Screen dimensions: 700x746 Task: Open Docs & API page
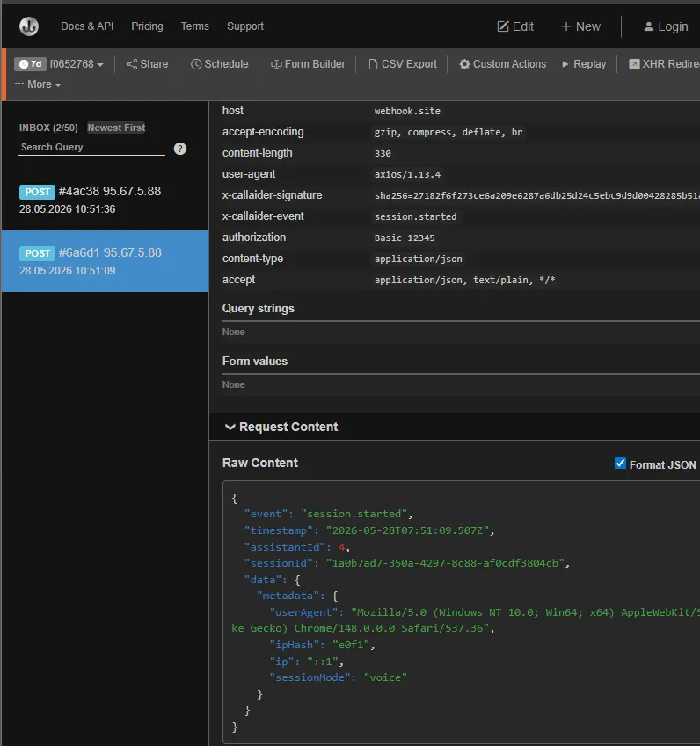point(87,26)
